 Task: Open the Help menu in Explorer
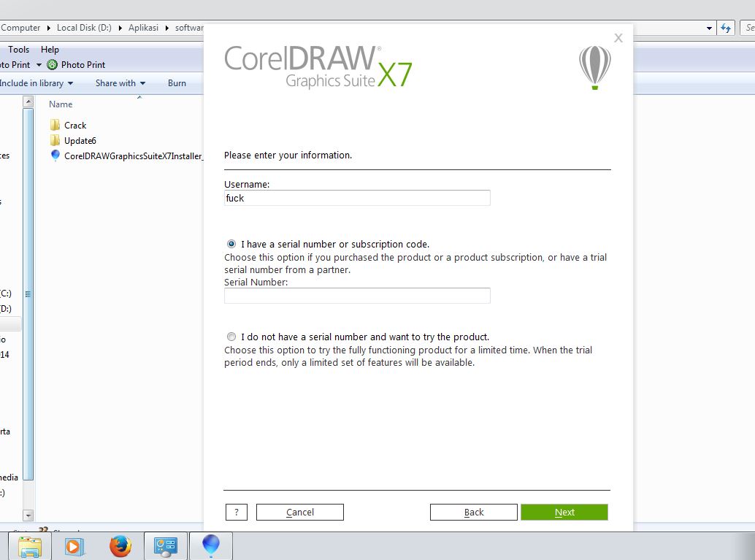pyautogui.click(x=50, y=50)
